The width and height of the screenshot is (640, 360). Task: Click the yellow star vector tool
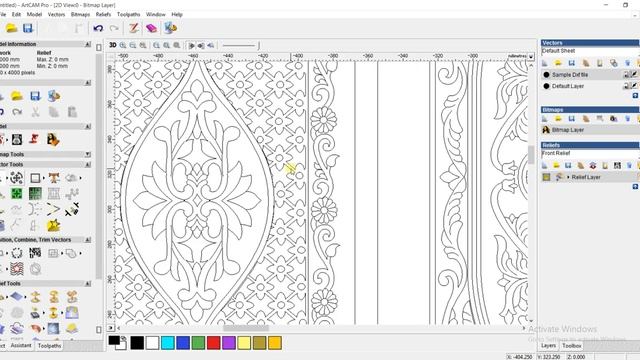53,225
